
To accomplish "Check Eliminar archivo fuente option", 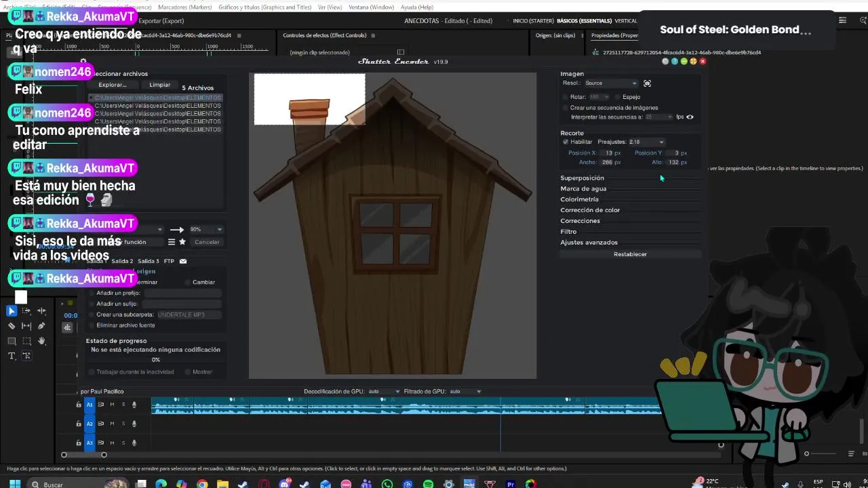I will 92,325.
